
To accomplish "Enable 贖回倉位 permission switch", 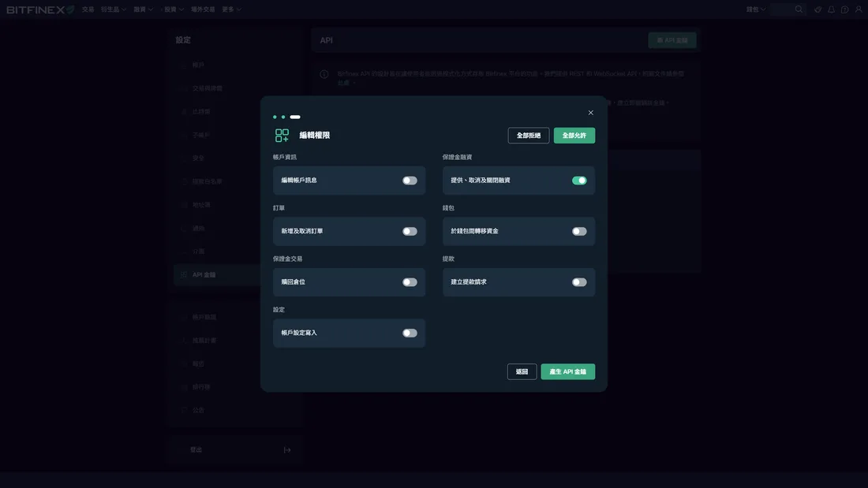I will (410, 282).
